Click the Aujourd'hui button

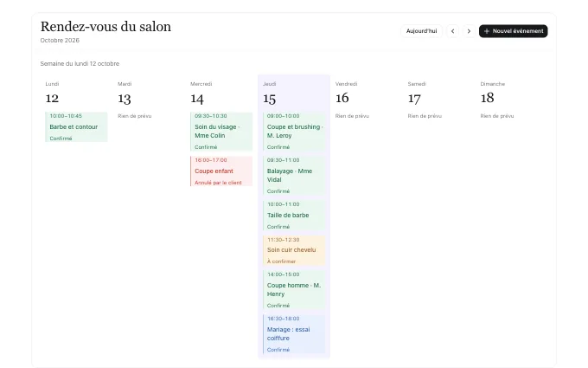[x=421, y=31]
